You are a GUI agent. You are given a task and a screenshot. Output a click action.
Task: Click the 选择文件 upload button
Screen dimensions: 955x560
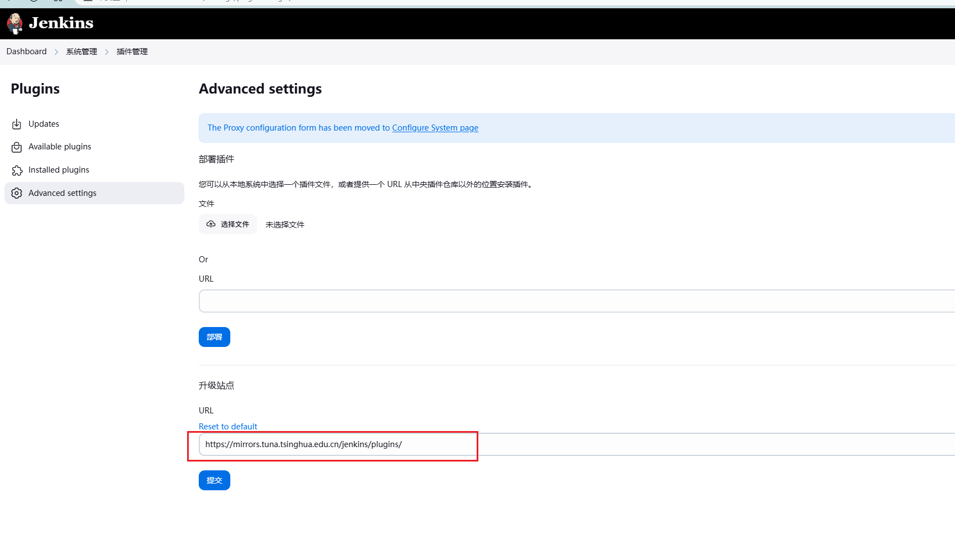click(x=228, y=224)
